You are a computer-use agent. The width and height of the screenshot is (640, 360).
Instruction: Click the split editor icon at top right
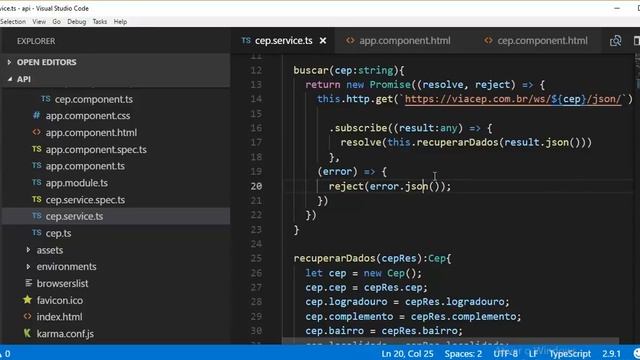(637, 41)
